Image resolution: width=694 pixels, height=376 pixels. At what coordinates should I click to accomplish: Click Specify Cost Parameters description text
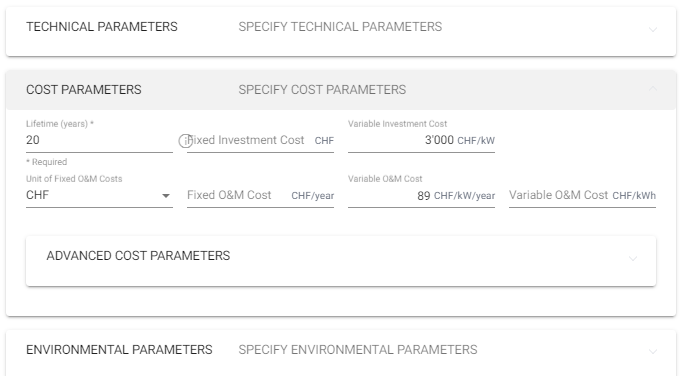tap(322, 90)
